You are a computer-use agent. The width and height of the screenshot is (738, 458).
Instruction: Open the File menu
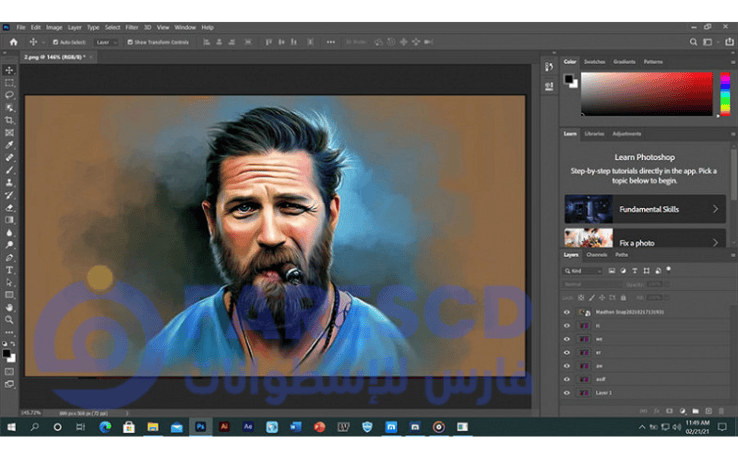coord(21,27)
